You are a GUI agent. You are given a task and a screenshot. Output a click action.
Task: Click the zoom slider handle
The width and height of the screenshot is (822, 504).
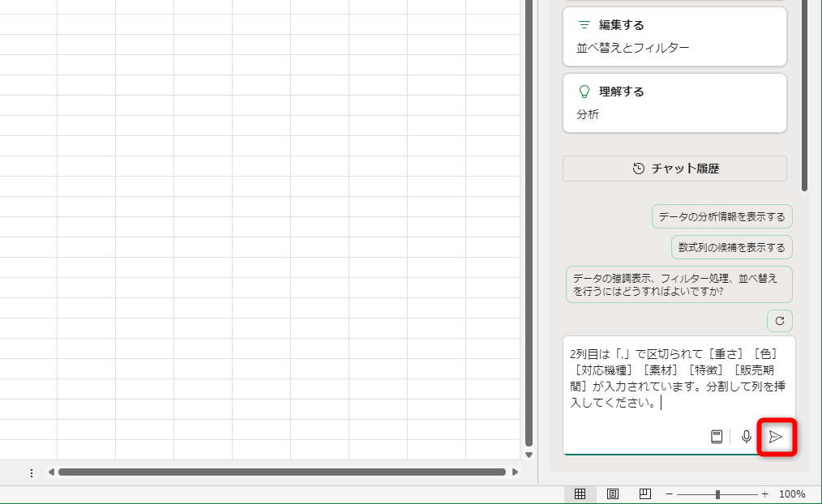(718, 493)
